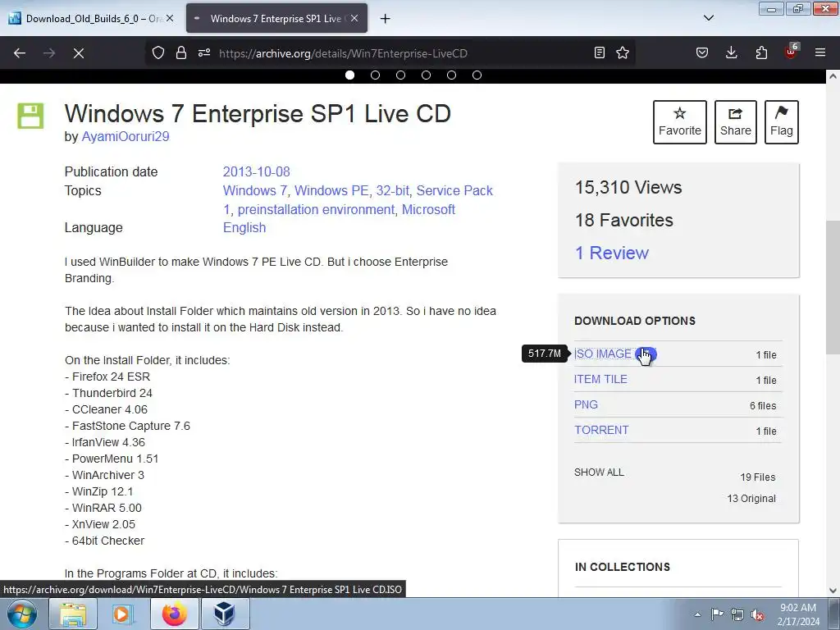Screen dimensions: 840x630
Task: Select the fifth carousel dot
Action: (x=452, y=75)
